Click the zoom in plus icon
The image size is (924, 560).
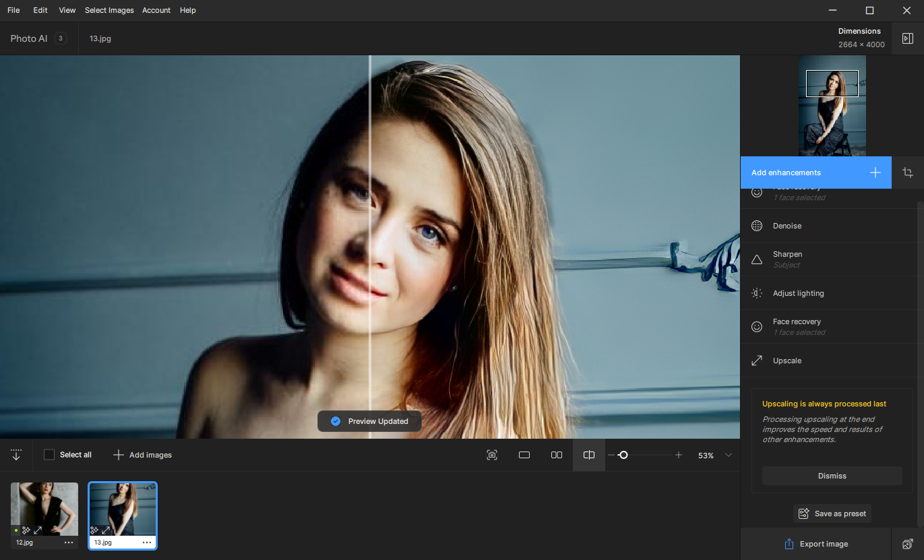[x=679, y=455]
